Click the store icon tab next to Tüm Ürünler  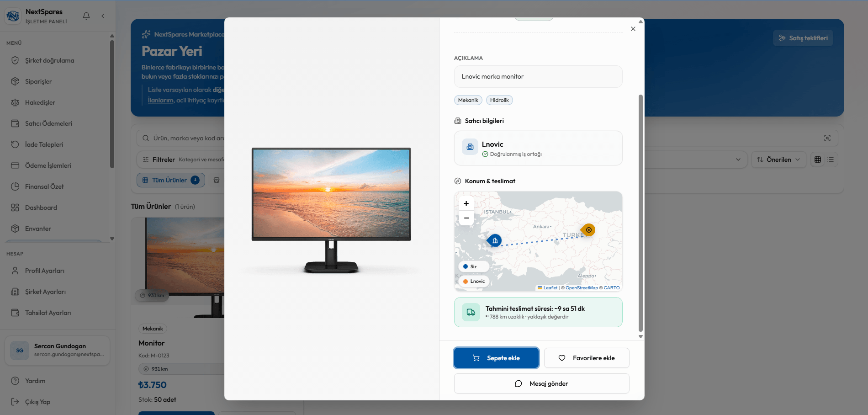tap(217, 180)
